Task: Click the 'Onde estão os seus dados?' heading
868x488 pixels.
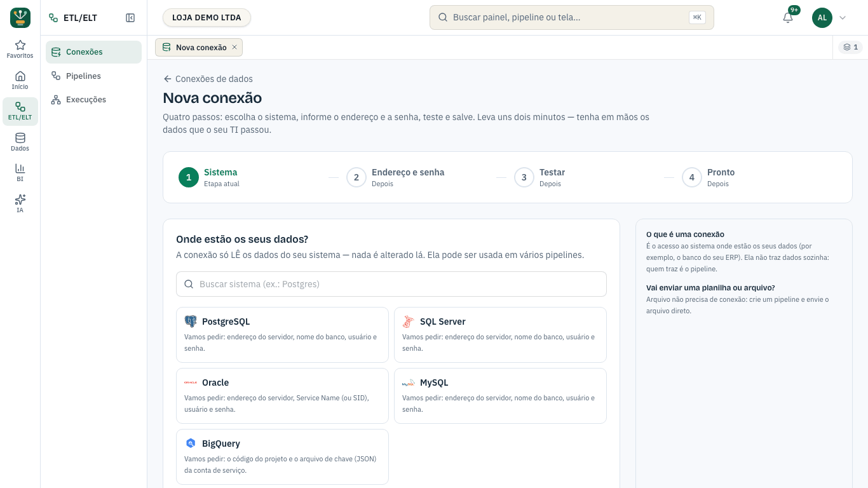Action: pos(242,240)
